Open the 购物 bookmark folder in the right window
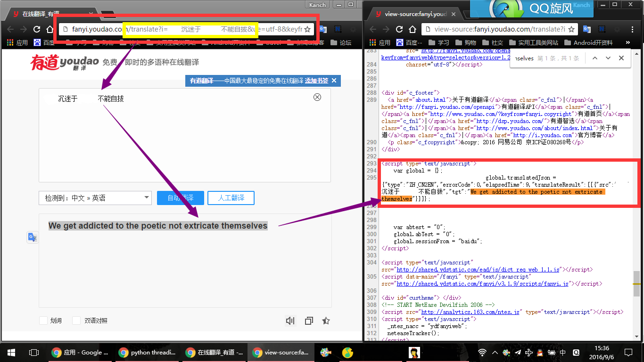This screenshot has height=362, width=644. [465, 42]
